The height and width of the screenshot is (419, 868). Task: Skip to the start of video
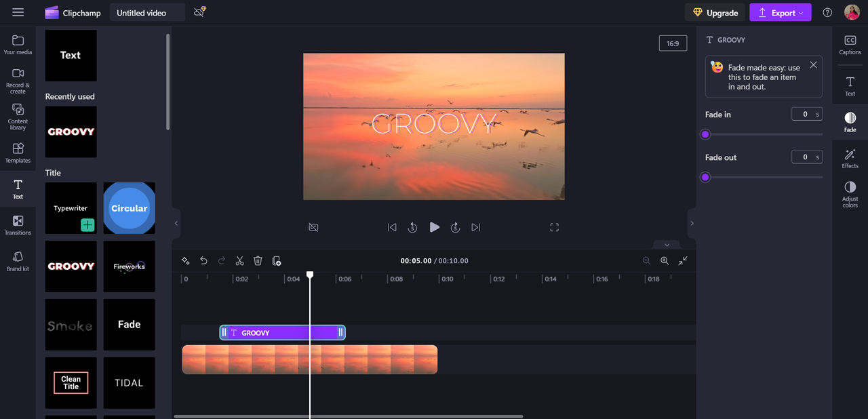tap(392, 227)
